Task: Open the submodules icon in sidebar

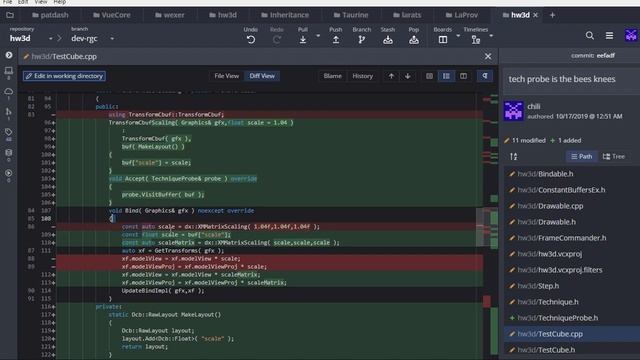Action: [x=9, y=173]
